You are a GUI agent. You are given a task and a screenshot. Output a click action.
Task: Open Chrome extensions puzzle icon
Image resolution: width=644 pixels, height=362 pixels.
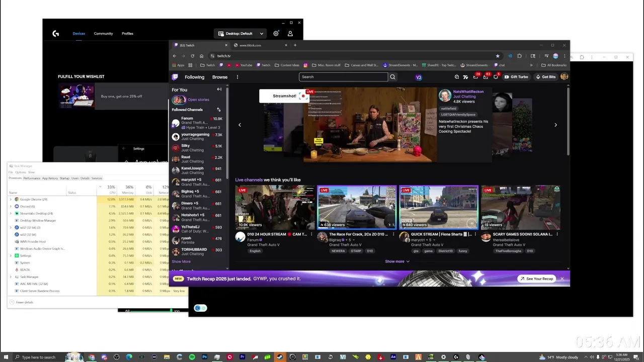click(519, 56)
